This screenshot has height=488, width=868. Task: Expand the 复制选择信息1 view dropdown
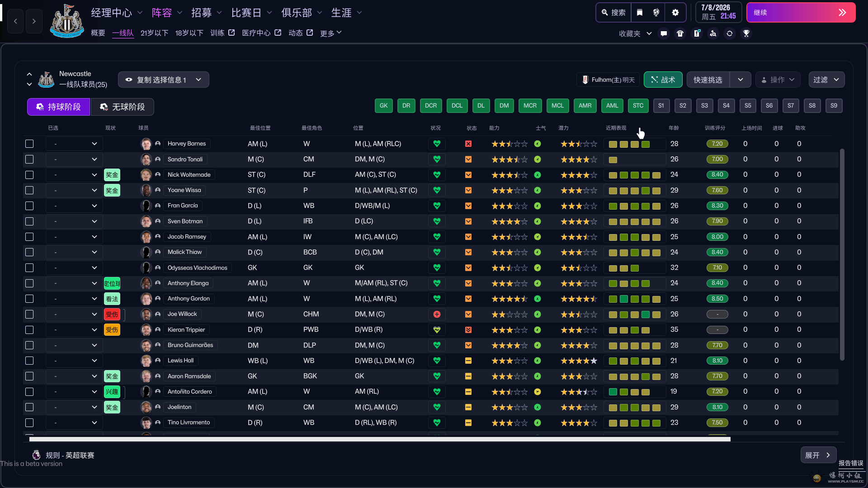[x=163, y=80]
